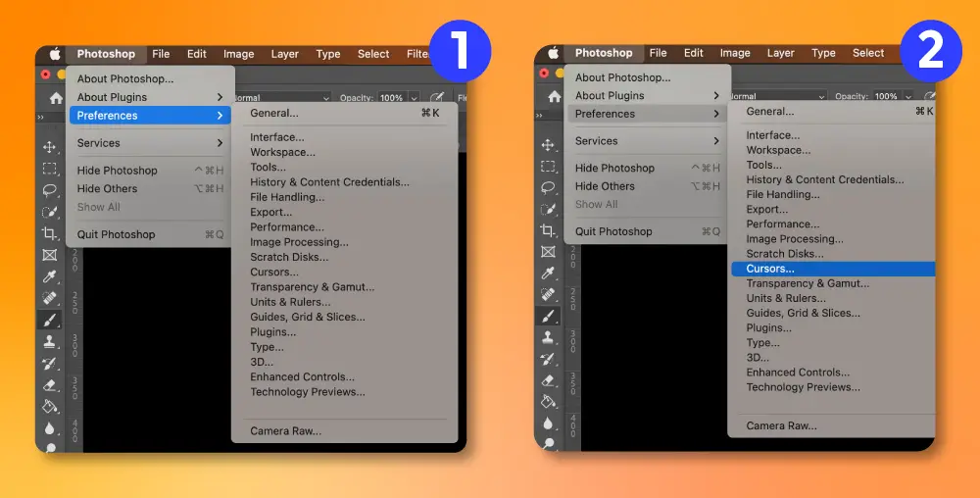Choose the Brush tool in step 2 window
The height and width of the screenshot is (498, 980).
click(548, 317)
